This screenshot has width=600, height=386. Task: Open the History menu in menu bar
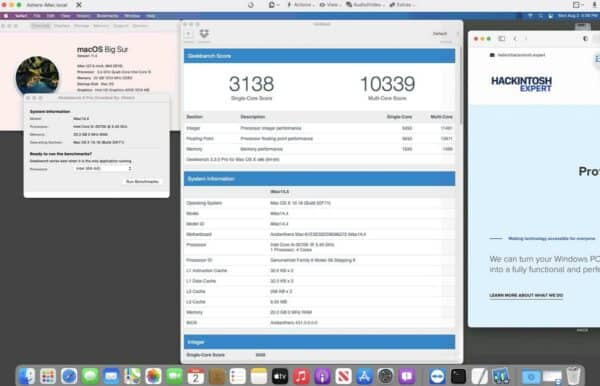83,16
